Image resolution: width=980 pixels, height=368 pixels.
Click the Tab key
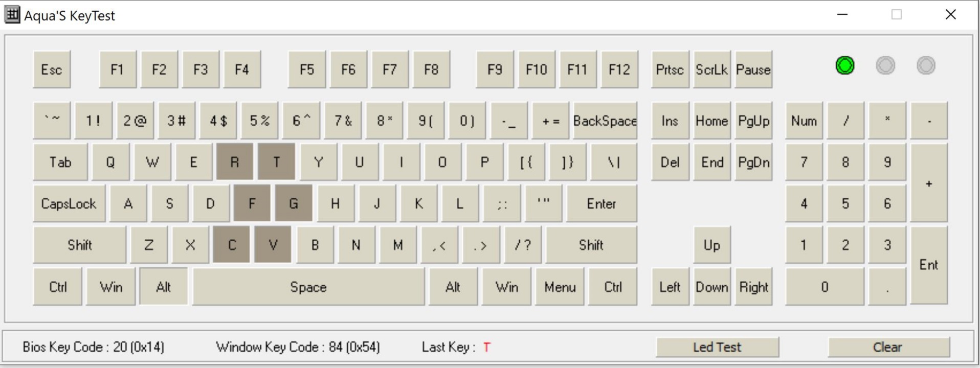[x=60, y=162]
